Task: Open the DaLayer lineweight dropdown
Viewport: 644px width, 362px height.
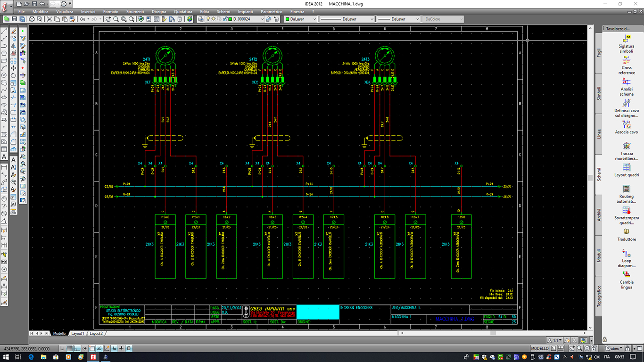Action: click(417, 19)
